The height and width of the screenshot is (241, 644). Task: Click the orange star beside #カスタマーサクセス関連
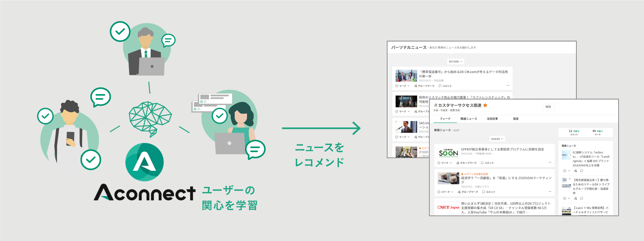pos(485,105)
